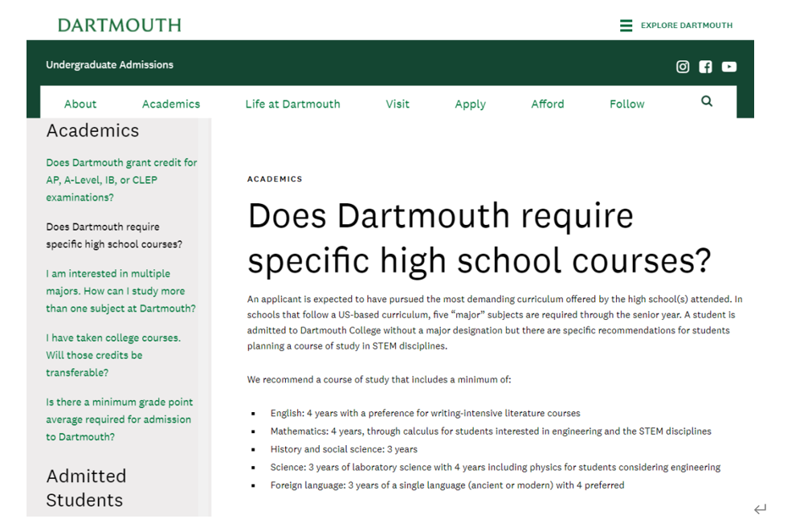Select the specific high school courses sidebar item
Viewport: 812px width, 519px height.
pyautogui.click(x=113, y=235)
